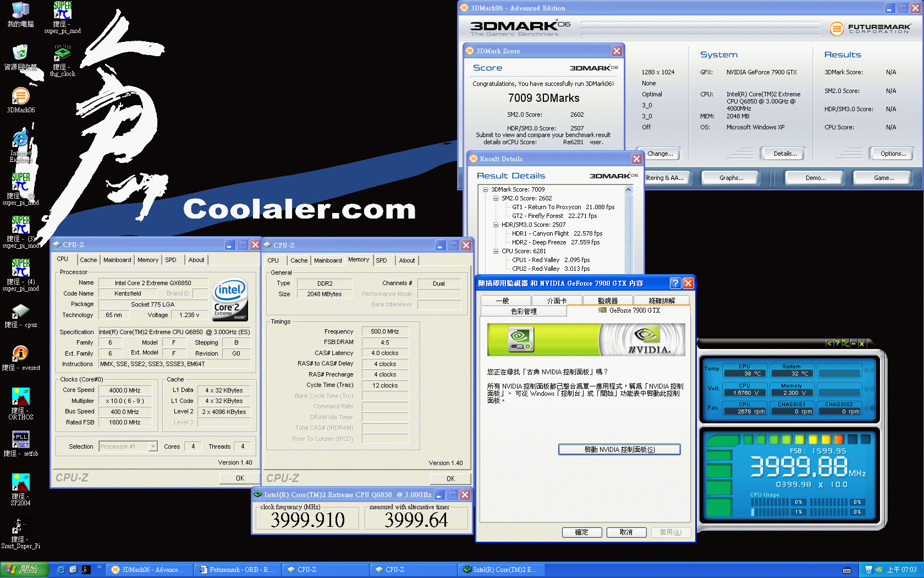Click 啟動 NVIDIA 控制面板 button
This screenshot has height=578, width=924.
(619, 450)
